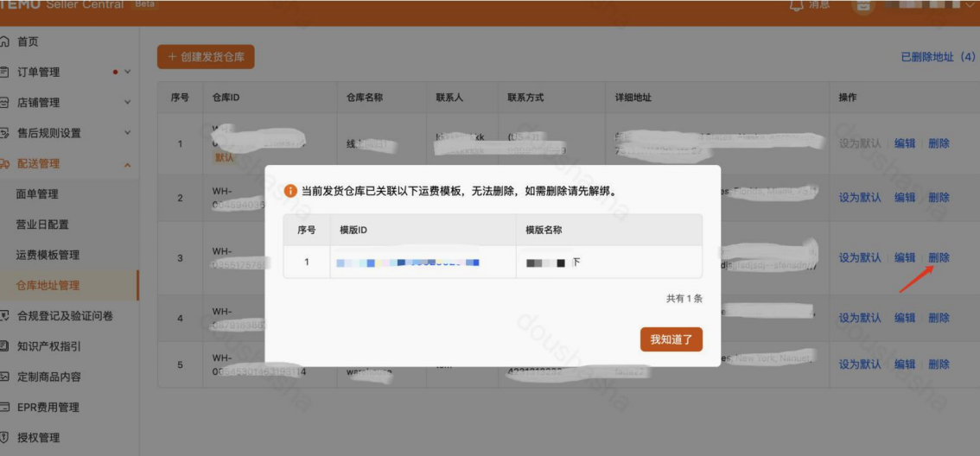Screen dimensions: 980x456
Task: Click the 知识产权指引 icon
Action: [x=4, y=346]
